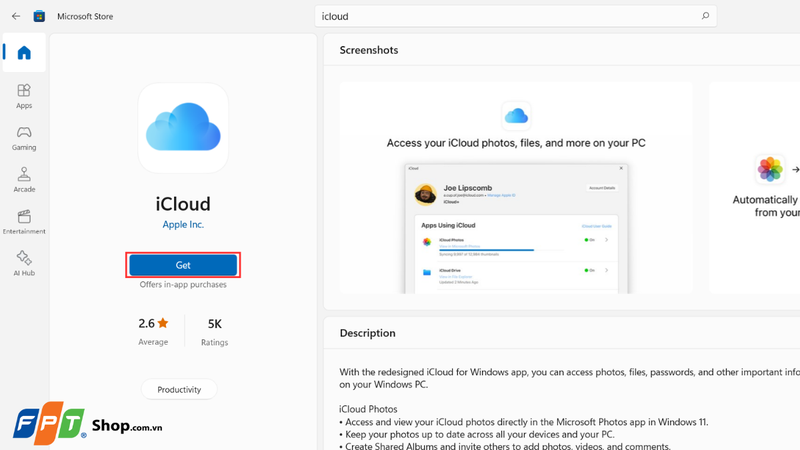Click the iCloud Photos subheading in description
Screen dimensions: 800x450
click(368, 409)
